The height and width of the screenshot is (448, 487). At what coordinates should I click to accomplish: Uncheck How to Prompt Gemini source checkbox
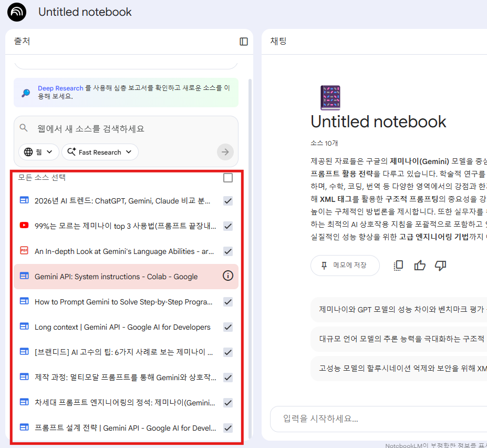coord(228,302)
